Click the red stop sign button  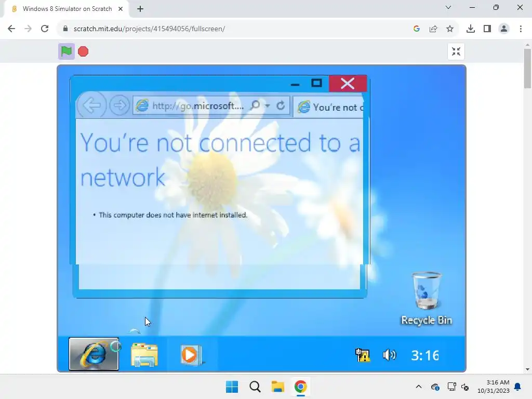[x=83, y=51]
